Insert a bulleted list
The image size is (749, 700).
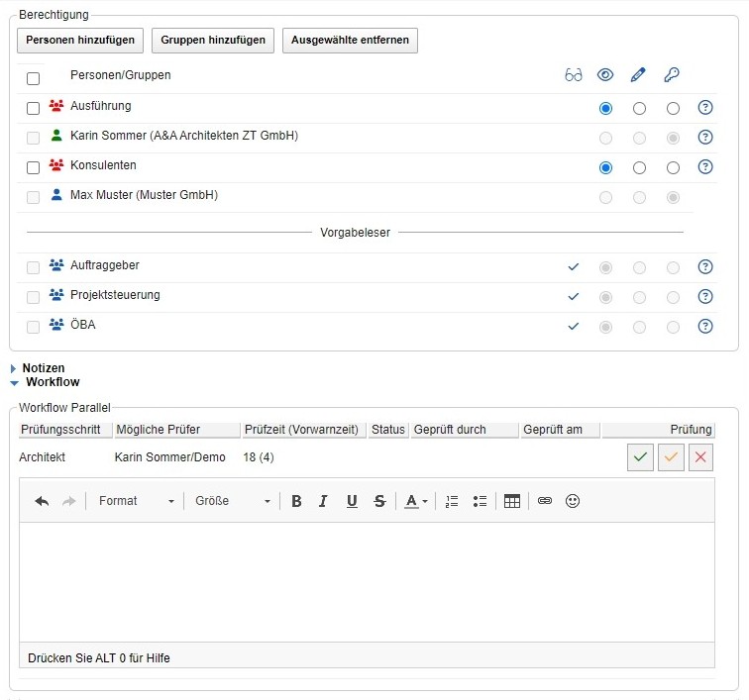click(480, 501)
